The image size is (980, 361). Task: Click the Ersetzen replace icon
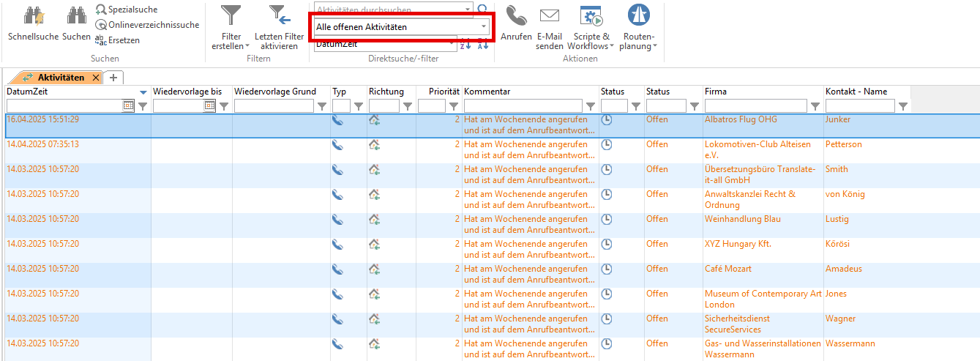(x=101, y=40)
